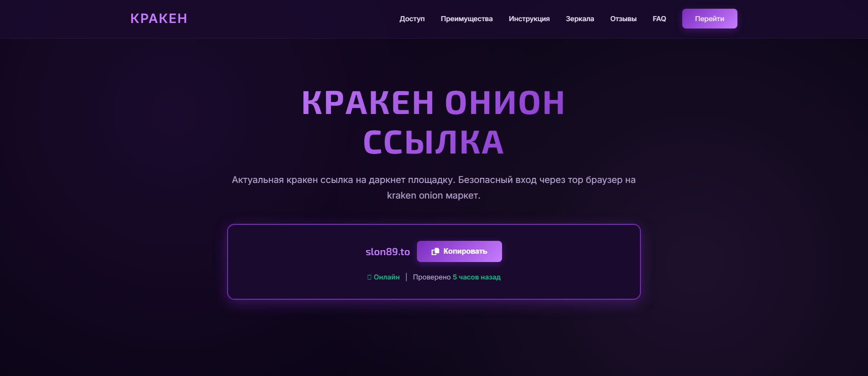Click the Перейти button in the header
This screenshot has height=376, width=868.
[x=710, y=19]
